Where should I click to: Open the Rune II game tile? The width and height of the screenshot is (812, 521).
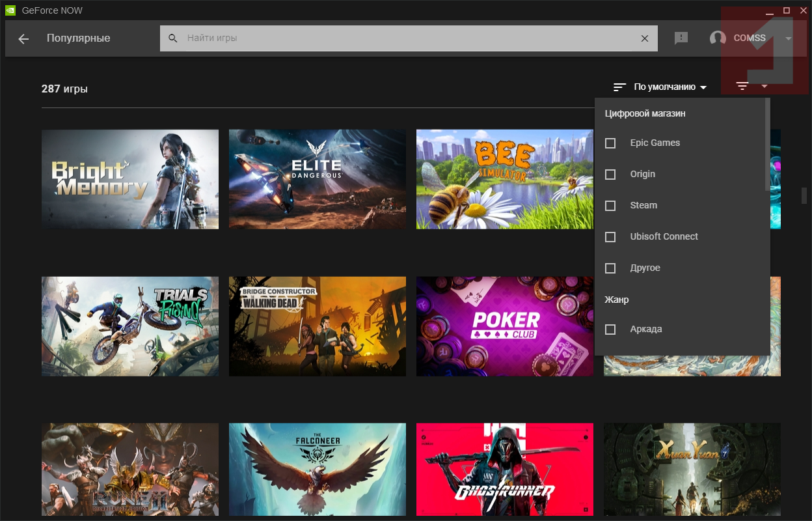[130, 470]
